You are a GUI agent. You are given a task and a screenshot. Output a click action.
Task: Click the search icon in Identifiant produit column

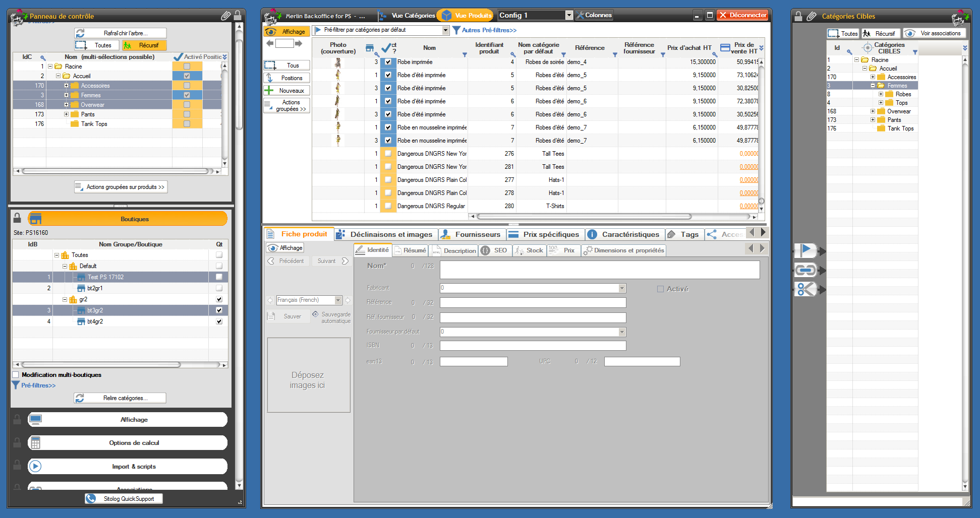point(513,54)
